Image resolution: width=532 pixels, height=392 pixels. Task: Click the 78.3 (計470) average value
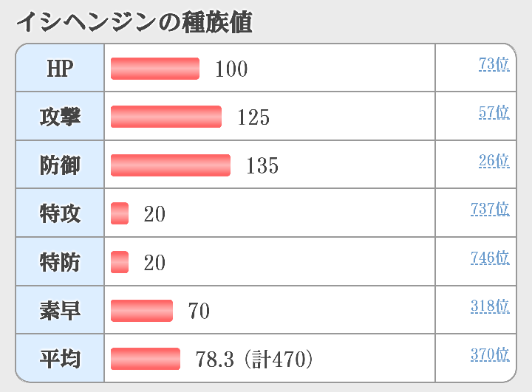pyautogui.click(x=254, y=360)
